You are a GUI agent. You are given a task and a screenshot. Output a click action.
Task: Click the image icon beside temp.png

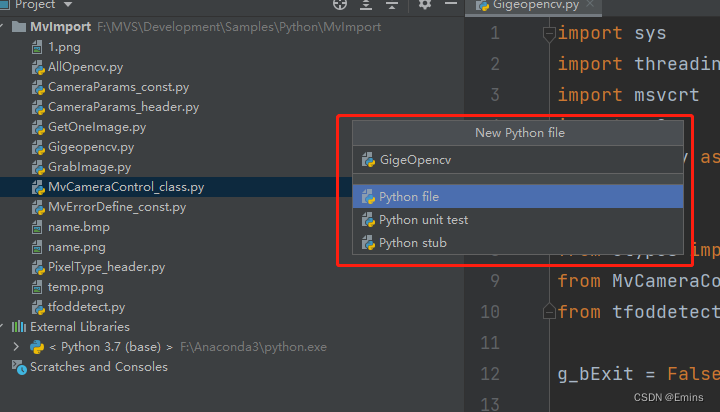pyautogui.click(x=37, y=288)
